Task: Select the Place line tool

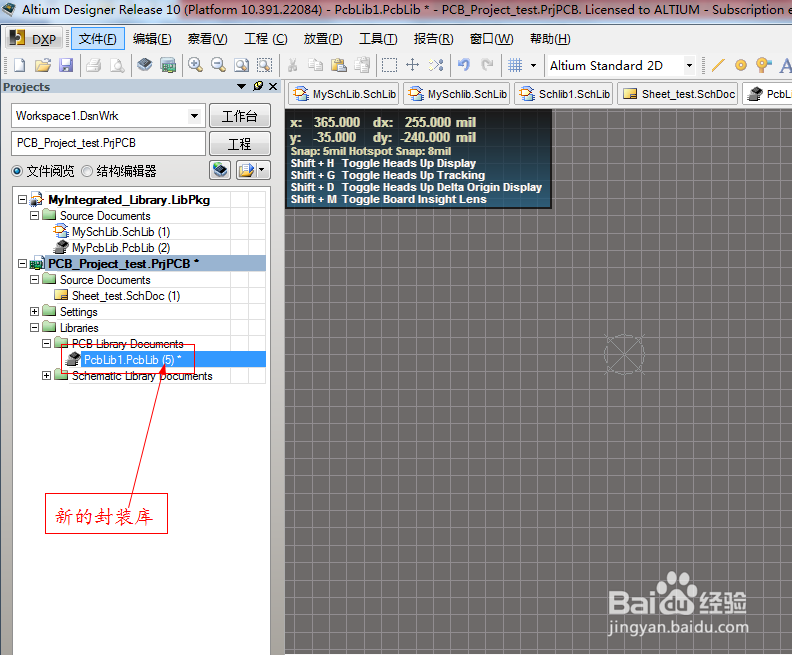Action: point(718,65)
